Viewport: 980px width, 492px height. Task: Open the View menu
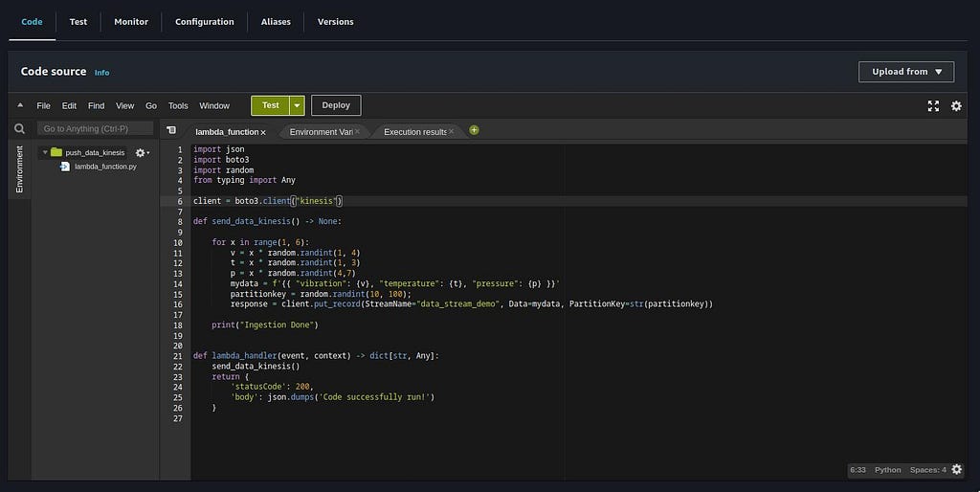125,105
